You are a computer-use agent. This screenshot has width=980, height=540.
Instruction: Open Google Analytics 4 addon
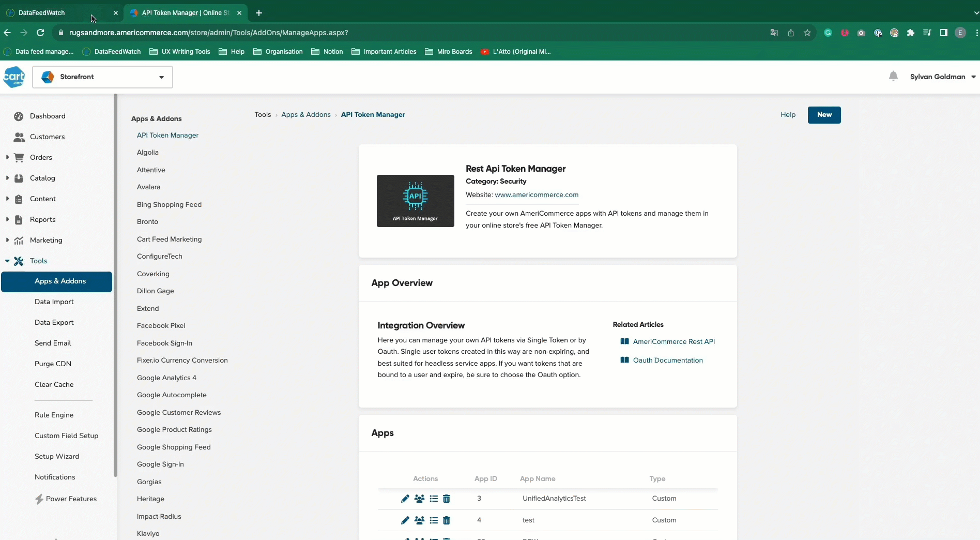[166, 378]
